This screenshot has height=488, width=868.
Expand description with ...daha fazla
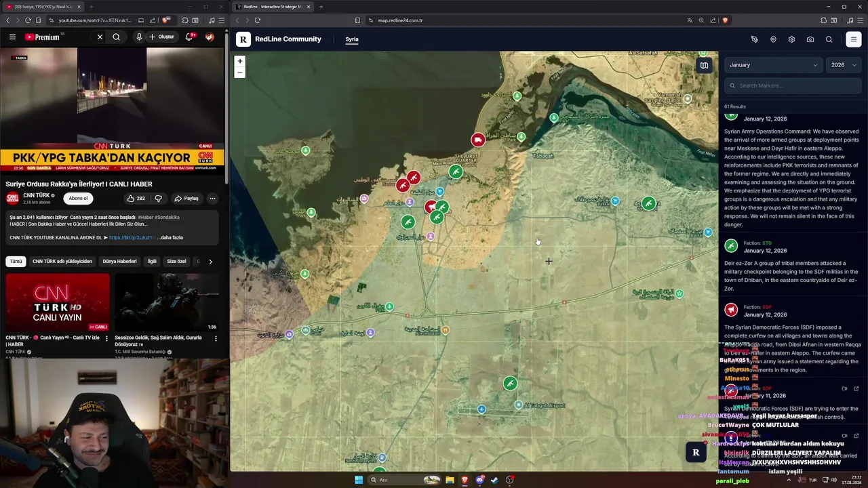tap(169, 238)
